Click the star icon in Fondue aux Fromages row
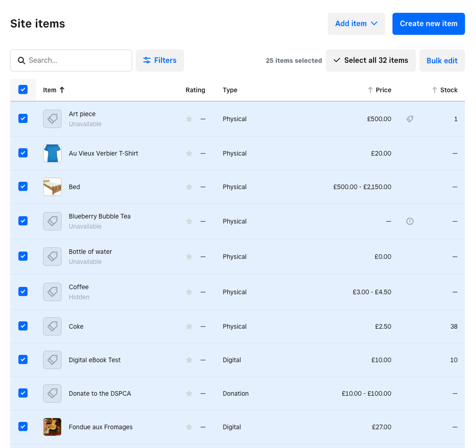This screenshot has height=448, width=476. [189, 427]
